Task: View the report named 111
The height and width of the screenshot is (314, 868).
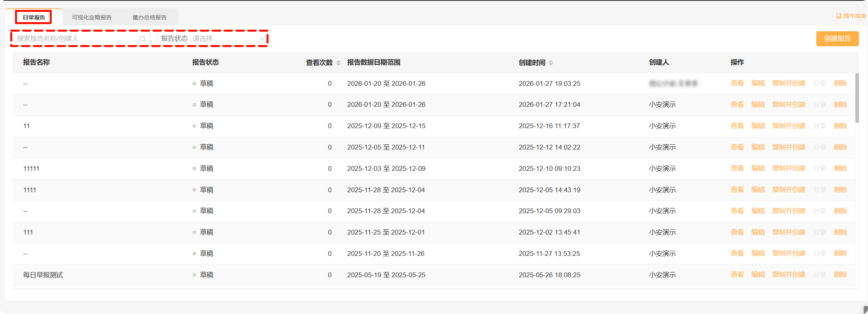Action: coord(737,232)
